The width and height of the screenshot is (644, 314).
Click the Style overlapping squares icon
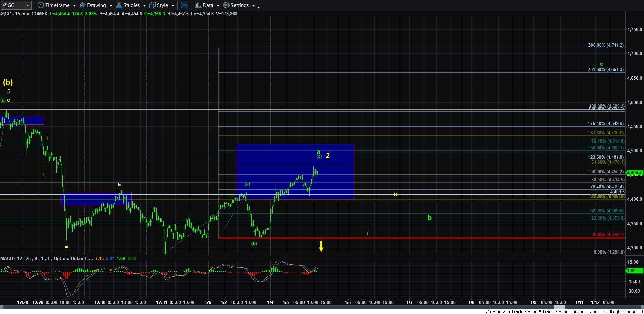coord(152,5)
